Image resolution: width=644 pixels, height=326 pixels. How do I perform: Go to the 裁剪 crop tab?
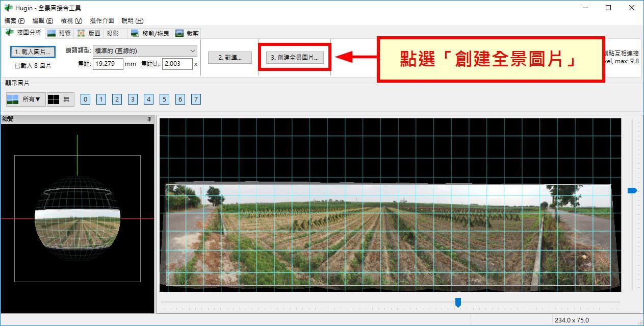pyautogui.click(x=187, y=34)
